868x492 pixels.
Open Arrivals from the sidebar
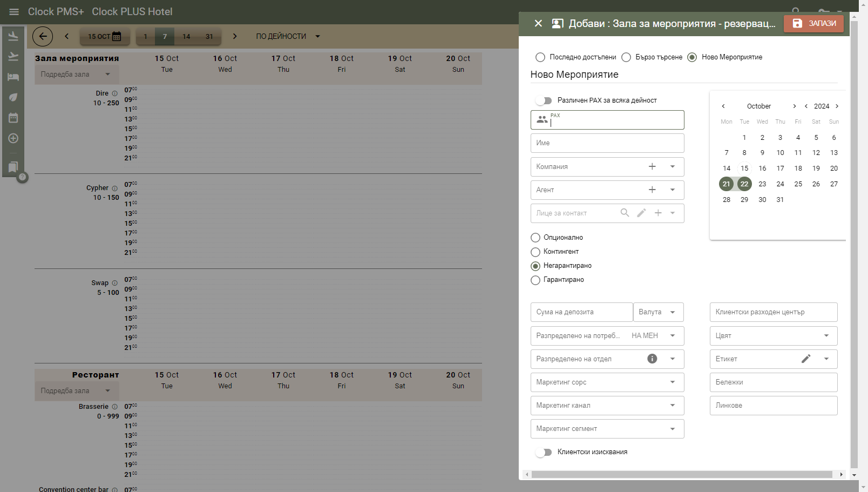click(x=13, y=36)
